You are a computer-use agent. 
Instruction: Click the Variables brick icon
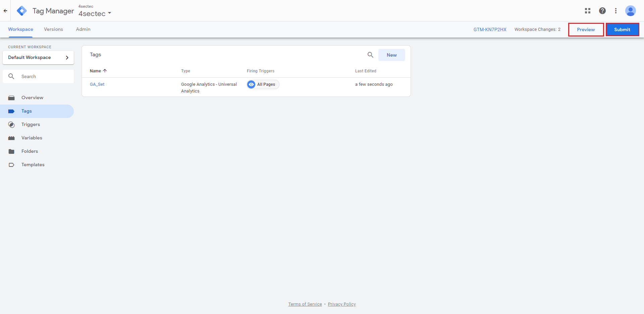11,138
